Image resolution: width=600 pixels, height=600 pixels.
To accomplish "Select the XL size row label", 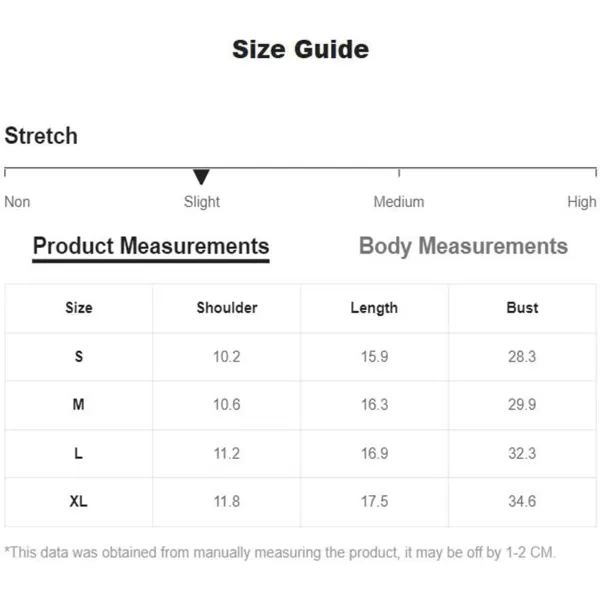I will click(78, 501).
